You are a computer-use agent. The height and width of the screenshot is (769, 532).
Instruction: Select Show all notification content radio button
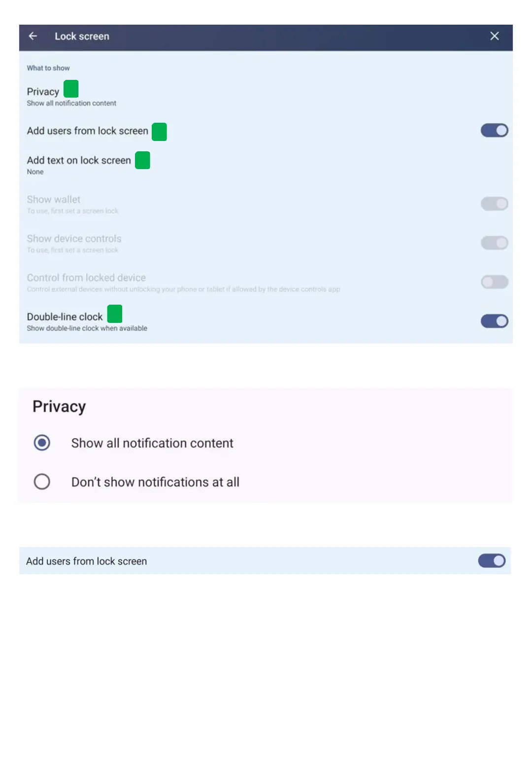[x=42, y=443]
